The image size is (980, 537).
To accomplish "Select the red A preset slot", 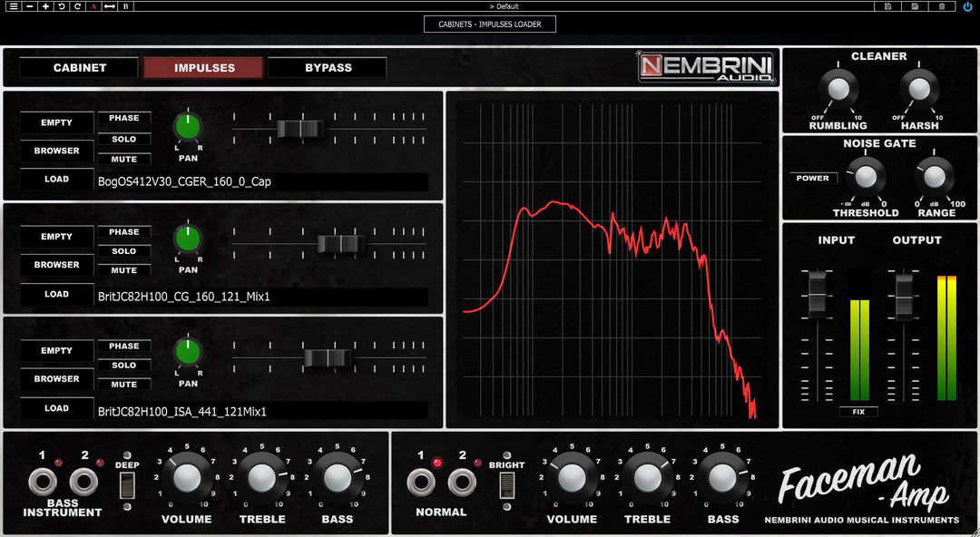I will [93, 6].
